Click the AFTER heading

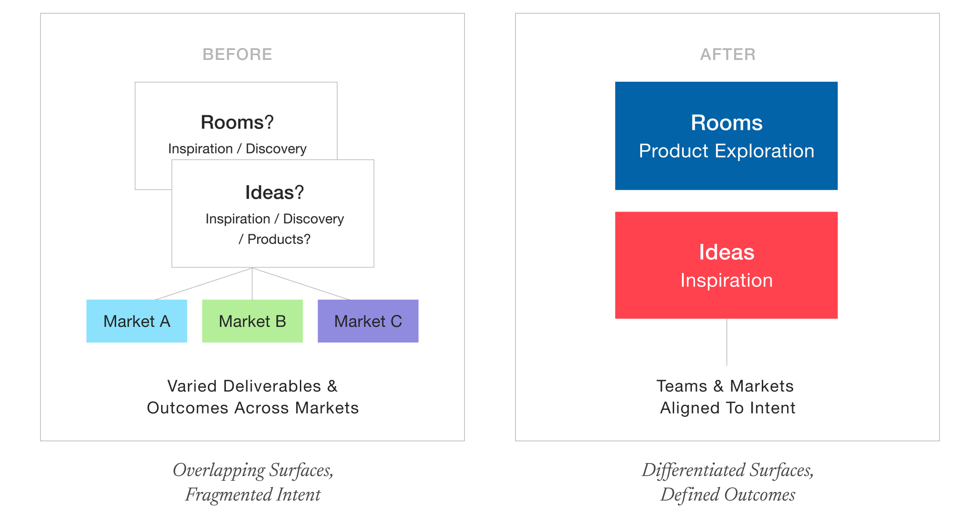click(x=728, y=54)
